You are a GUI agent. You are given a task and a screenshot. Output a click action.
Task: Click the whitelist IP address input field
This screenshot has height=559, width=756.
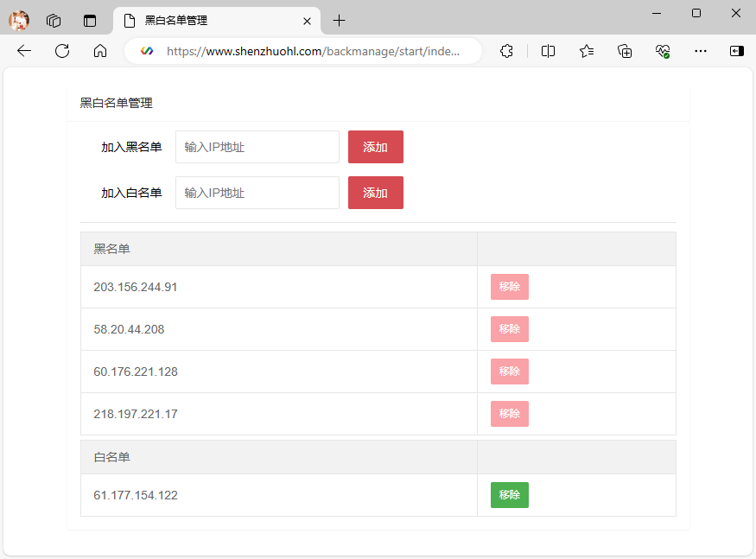pyautogui.click(x=257, y=193)
